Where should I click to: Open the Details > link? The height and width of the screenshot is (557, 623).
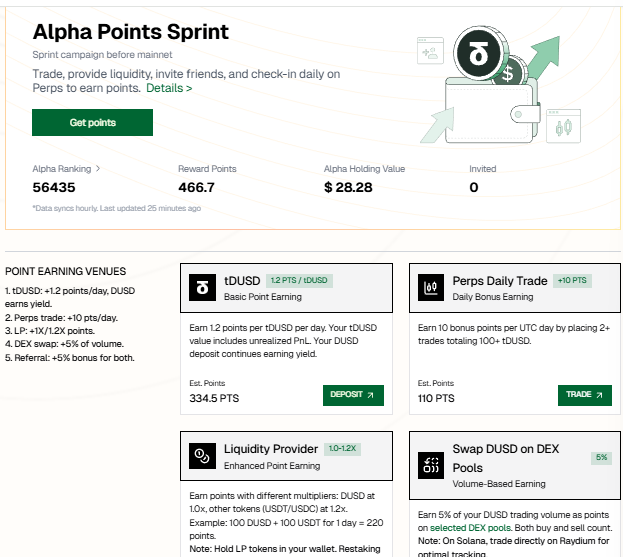(169, 88)
